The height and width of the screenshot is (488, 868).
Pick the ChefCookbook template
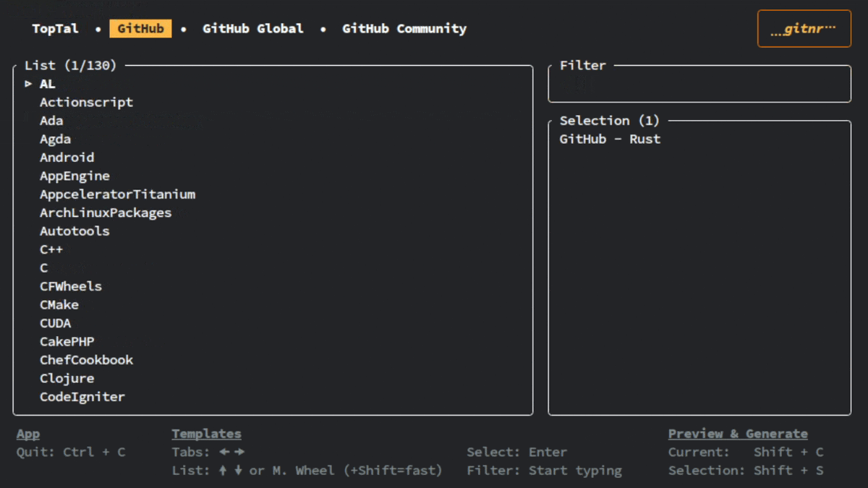point(86,359)
